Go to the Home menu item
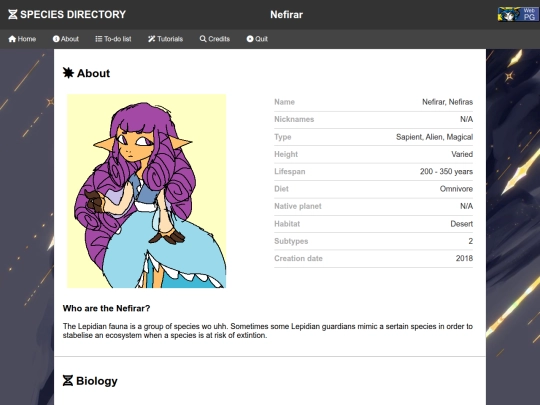Screen dimensions: 540x405 (x=22, y=39)
